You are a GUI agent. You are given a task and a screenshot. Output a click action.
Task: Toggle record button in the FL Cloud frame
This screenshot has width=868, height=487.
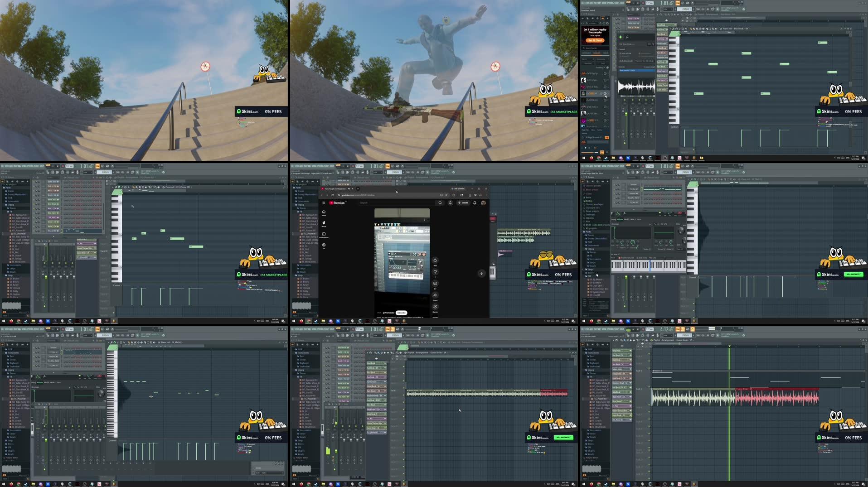643,3
